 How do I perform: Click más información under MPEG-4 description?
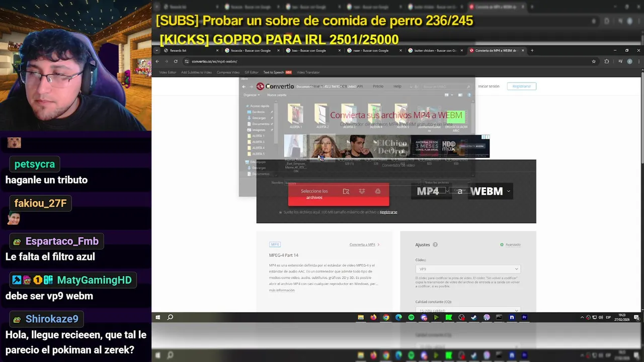(282, 291)
